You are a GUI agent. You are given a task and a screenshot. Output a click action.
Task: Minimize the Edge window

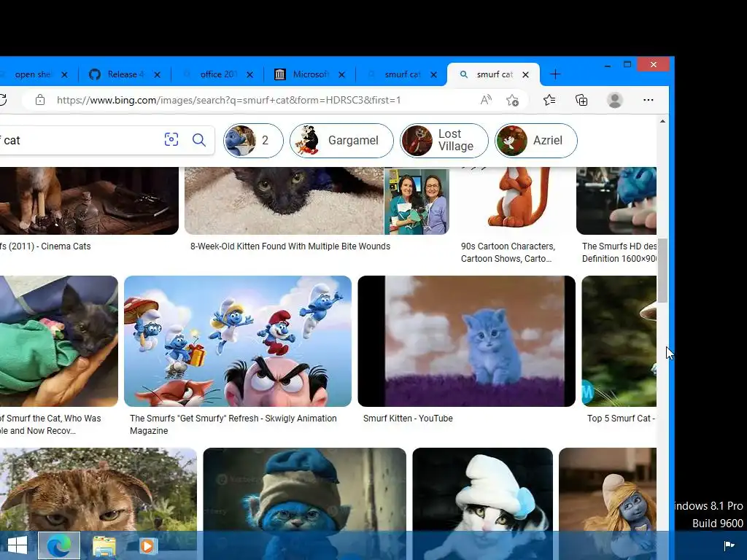point(608,65)
